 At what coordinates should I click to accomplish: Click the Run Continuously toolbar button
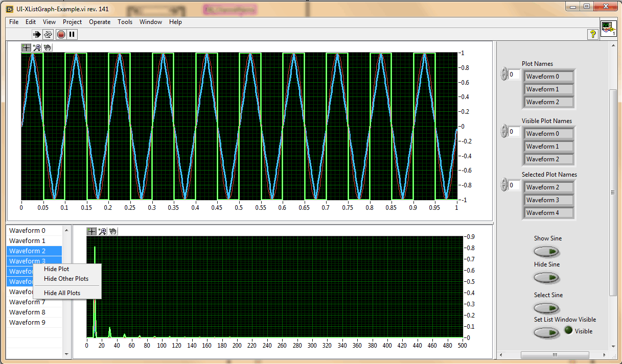click(x=48, y=34)
